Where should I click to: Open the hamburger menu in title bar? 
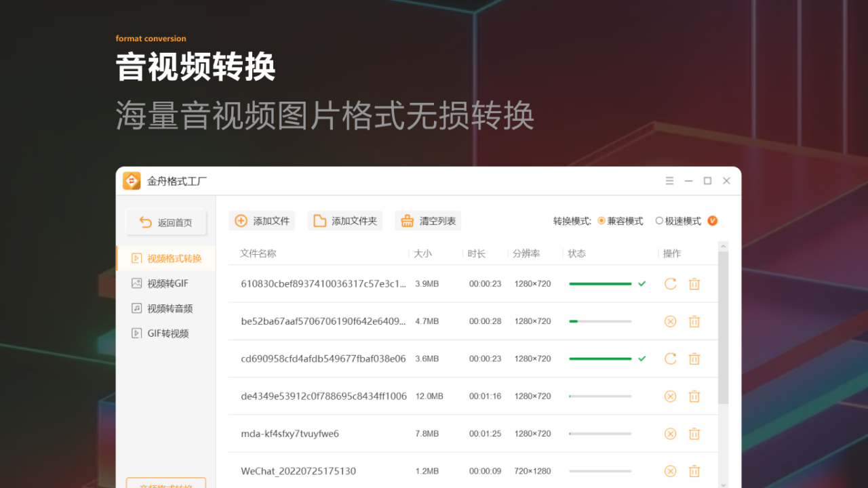pyautogui.click(x=669, y=180)
